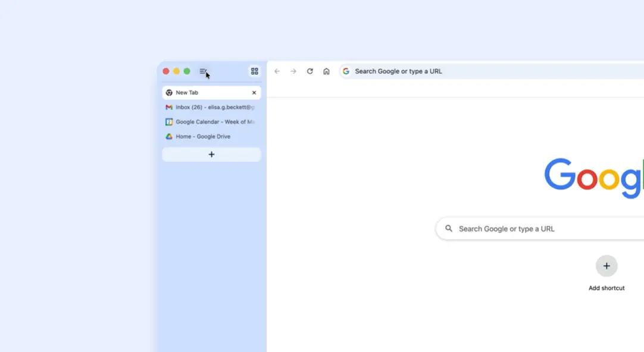Collapse the vertical tabs sidebar
The width and height of the screenshot is (644, 352).
pos(203,71)
